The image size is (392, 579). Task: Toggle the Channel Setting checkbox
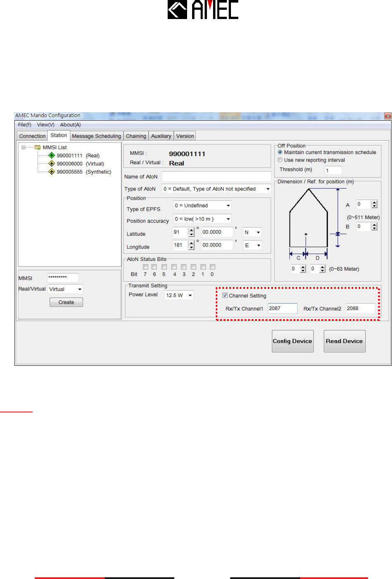[225, 296]
